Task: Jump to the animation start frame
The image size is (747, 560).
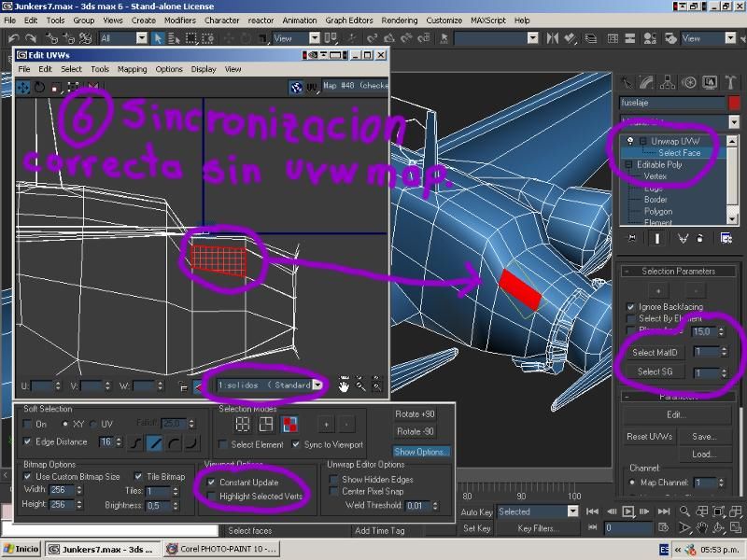Action: pyautogui.click(x=592, y=511)
